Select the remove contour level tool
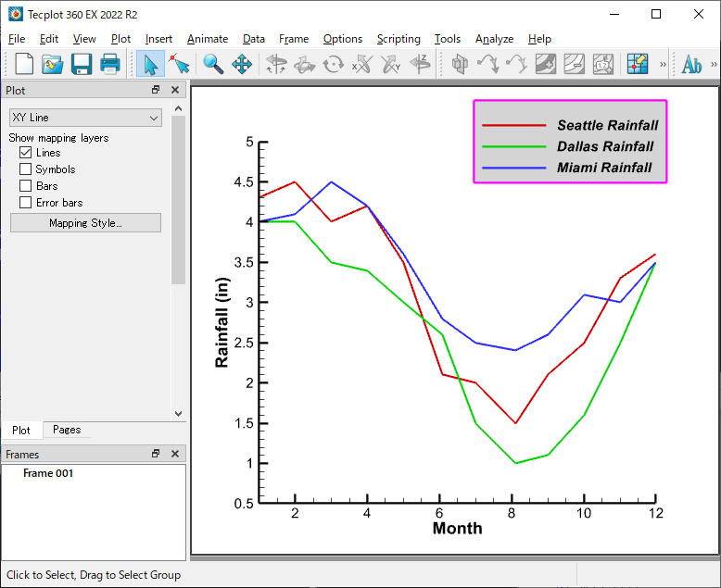721x588 pixels. [x=575, y=64]
